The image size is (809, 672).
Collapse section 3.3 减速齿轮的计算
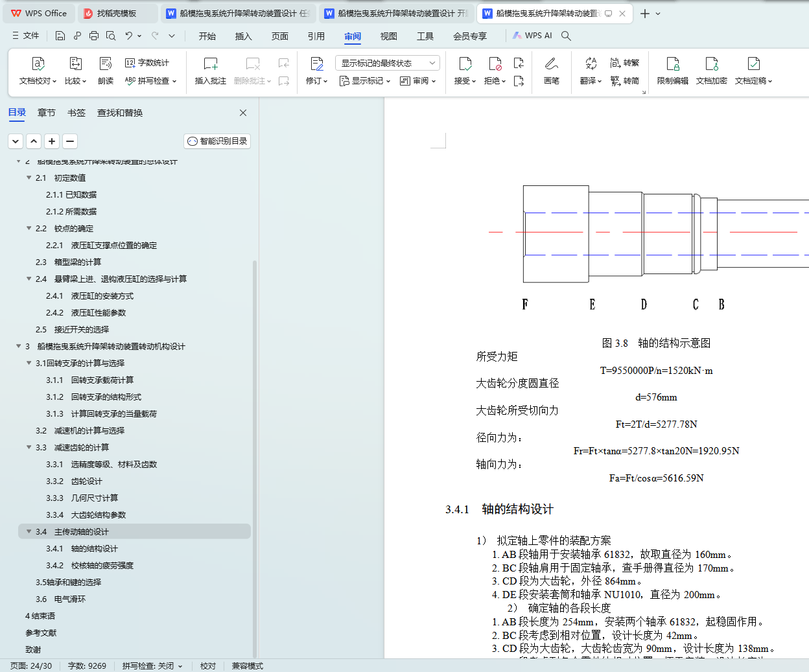click(x=29, y=447)
